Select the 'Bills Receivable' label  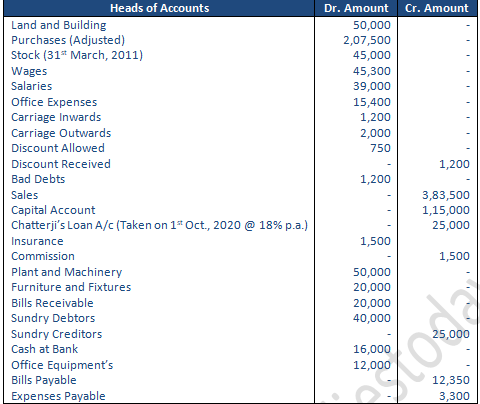click(x=52, y=303)
